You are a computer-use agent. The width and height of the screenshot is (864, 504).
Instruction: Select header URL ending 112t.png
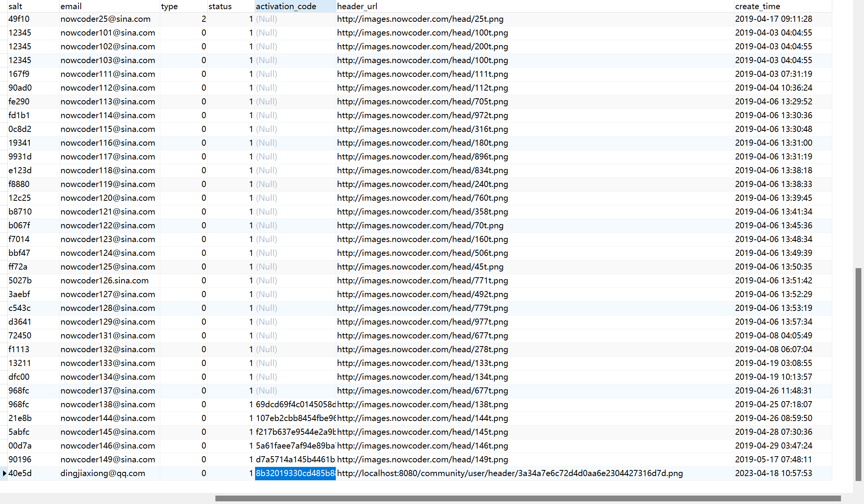coord(535,88)
